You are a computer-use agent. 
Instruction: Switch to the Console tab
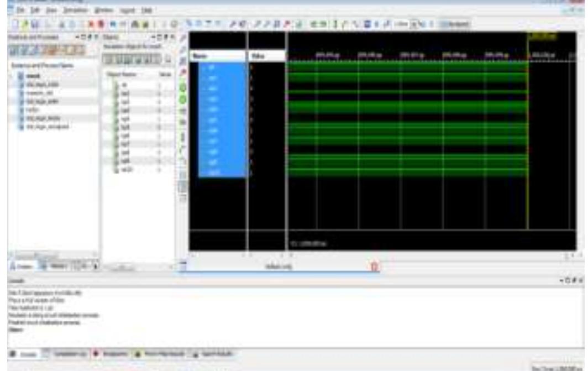point(24,354)
